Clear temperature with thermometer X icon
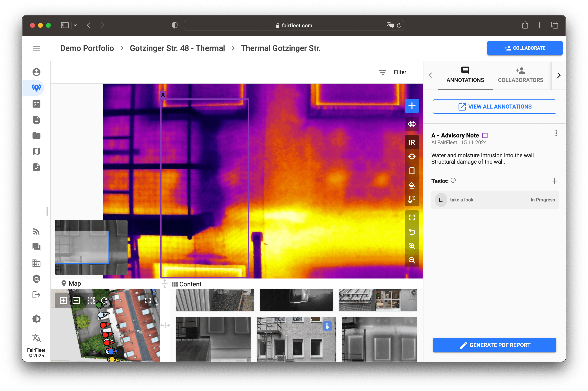 pos(412,199)
